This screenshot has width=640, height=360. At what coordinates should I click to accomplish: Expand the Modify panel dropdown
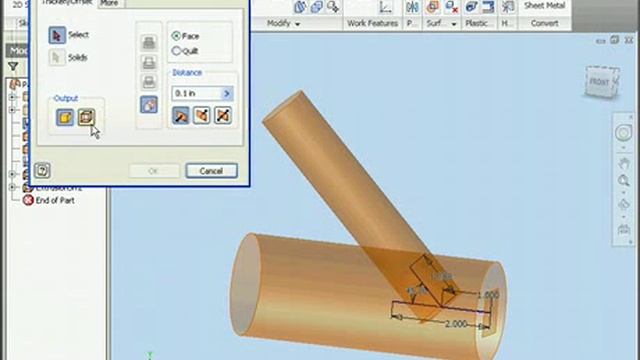pos(298,24)
